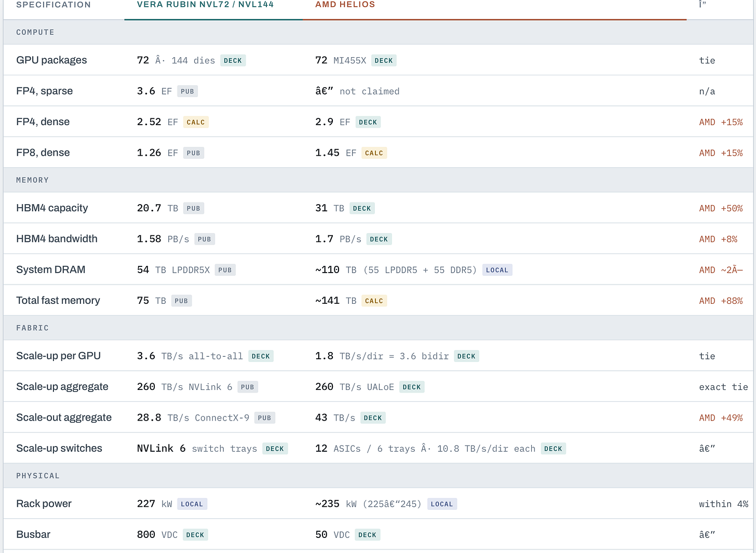Click the LOCAL badge in the System DRAM row

pos(497,270)
